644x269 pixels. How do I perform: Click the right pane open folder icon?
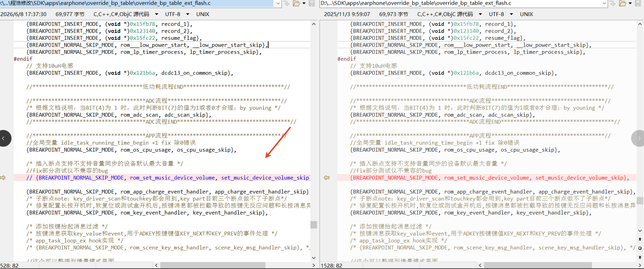click(623, 3)
